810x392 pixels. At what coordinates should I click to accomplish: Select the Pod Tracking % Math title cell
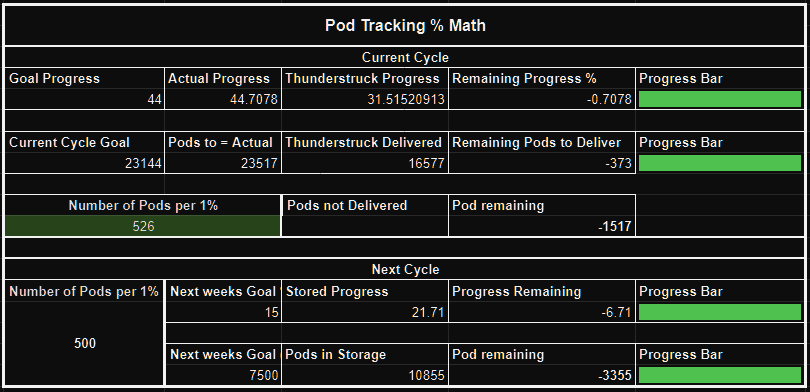pyautogui.click(x=405, y=25)
